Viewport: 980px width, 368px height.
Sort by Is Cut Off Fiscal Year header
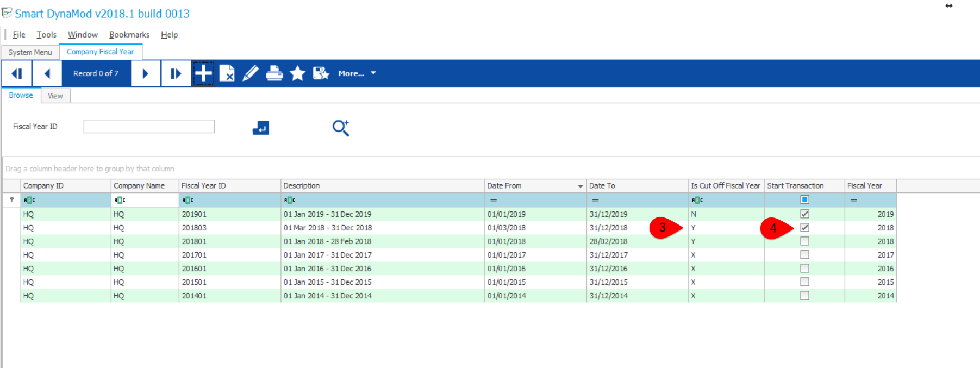(x=726, y=186)
